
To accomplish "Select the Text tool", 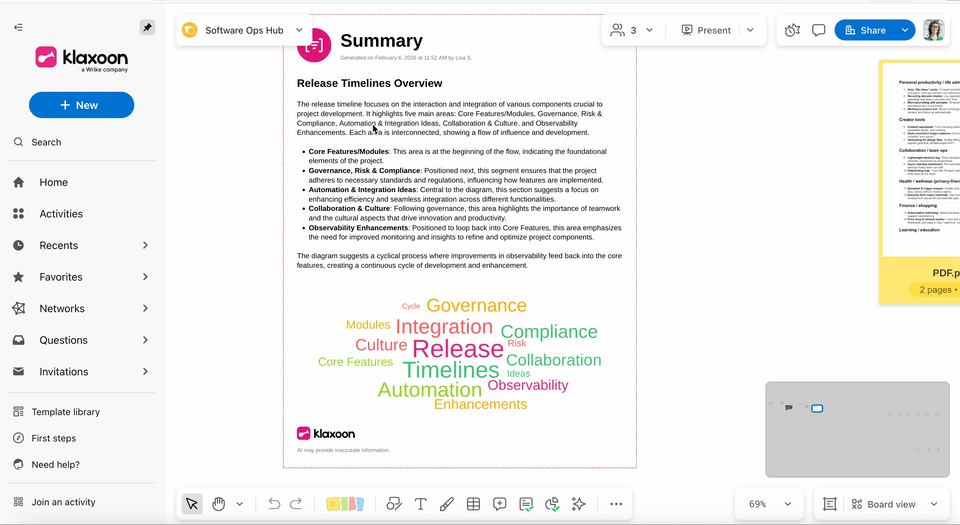I will coord(421,504).
